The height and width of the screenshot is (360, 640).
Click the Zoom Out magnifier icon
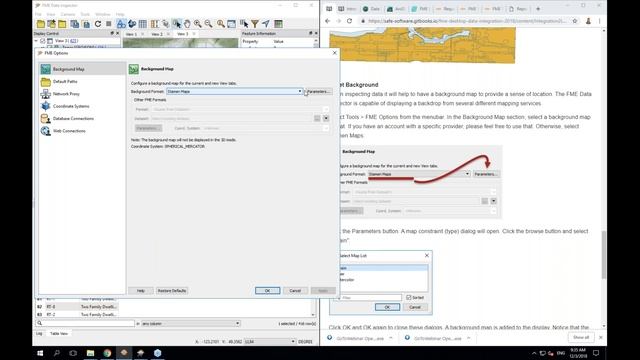click(209, 24)
